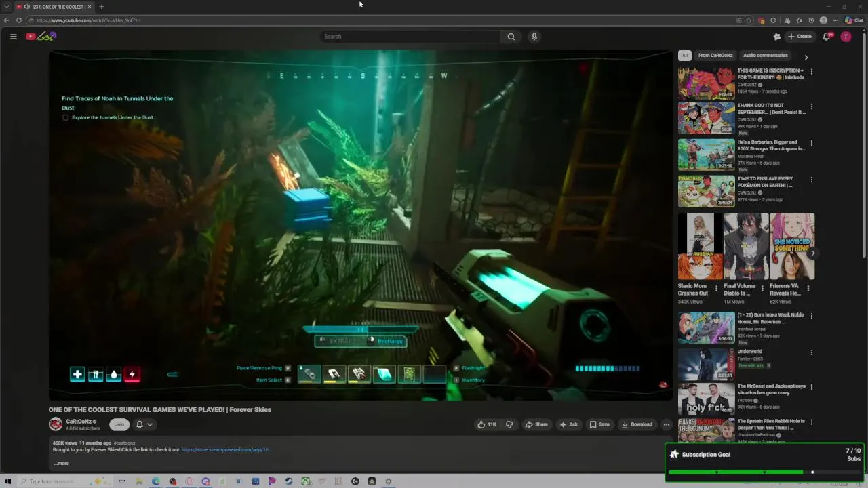Share the video
Screen dimensions: 868x488
tap(536, 424)
